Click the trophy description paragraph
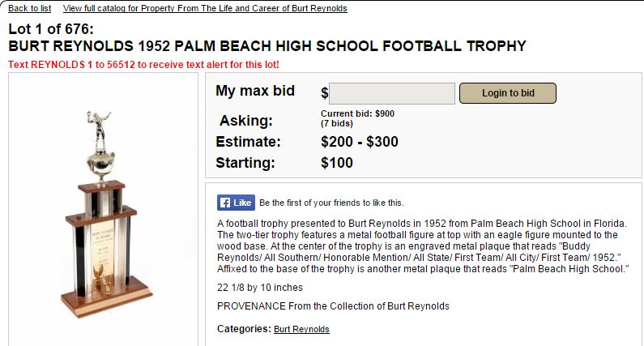The image size is (644, 346). (424, 245)
